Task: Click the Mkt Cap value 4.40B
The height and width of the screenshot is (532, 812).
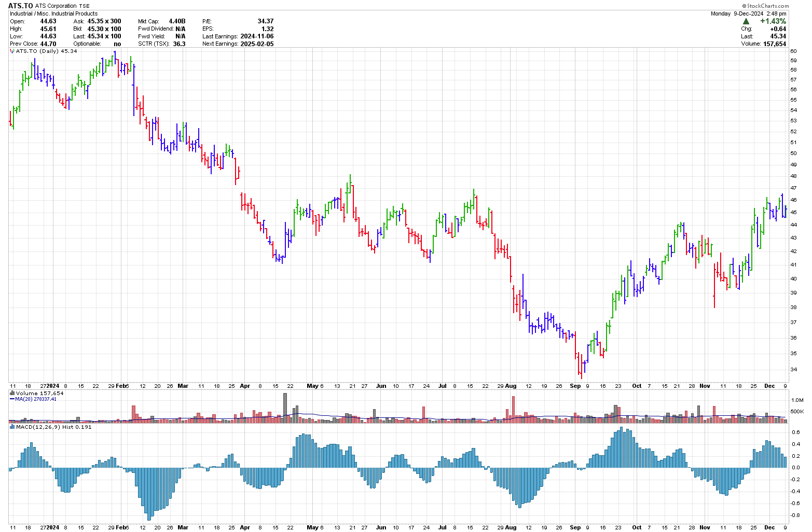Action: pos(177,21)
